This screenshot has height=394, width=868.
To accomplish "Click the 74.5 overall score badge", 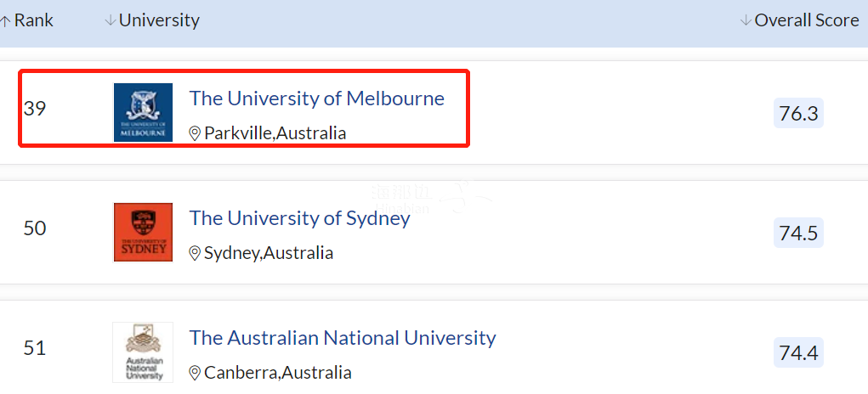I will (798, 233).
